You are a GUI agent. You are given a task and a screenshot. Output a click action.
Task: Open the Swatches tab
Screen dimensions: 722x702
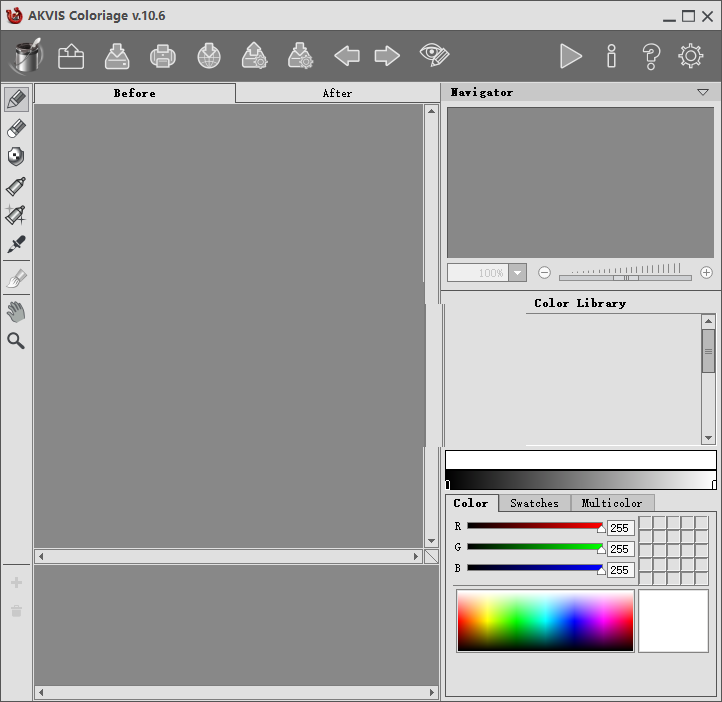[534, 503]
